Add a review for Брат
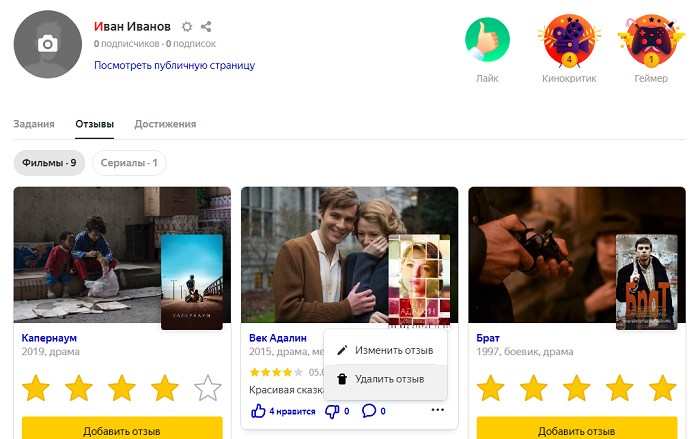Image resolution: width=700 pixels, height=439 pixels. (x=577, y=430)
